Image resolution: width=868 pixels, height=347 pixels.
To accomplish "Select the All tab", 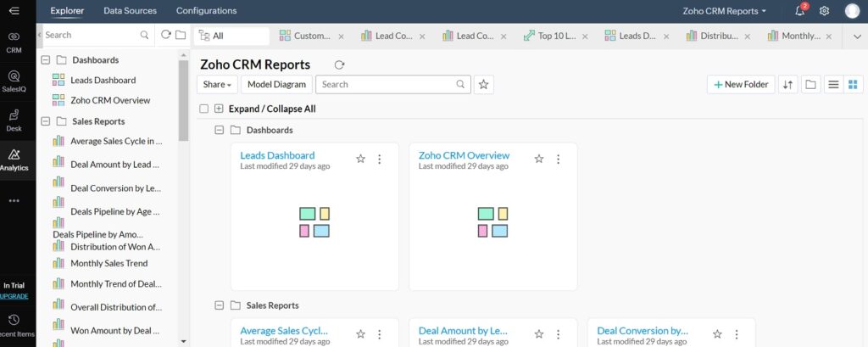I will [231, 36].
